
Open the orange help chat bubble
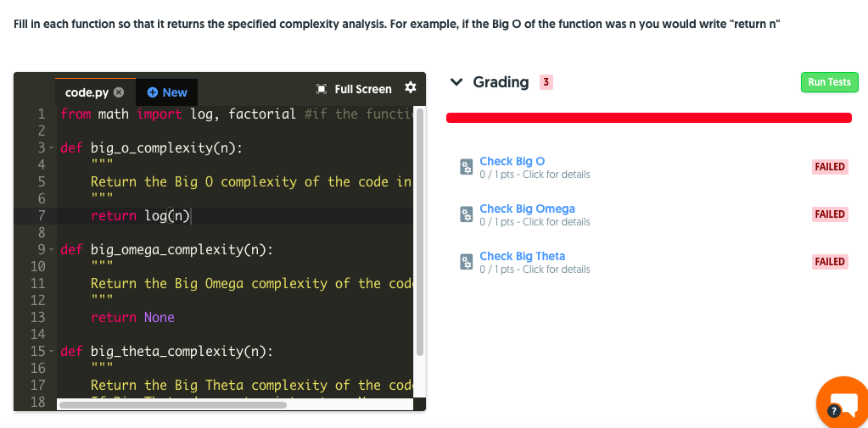pyautogui.click(x=844, y=403)
